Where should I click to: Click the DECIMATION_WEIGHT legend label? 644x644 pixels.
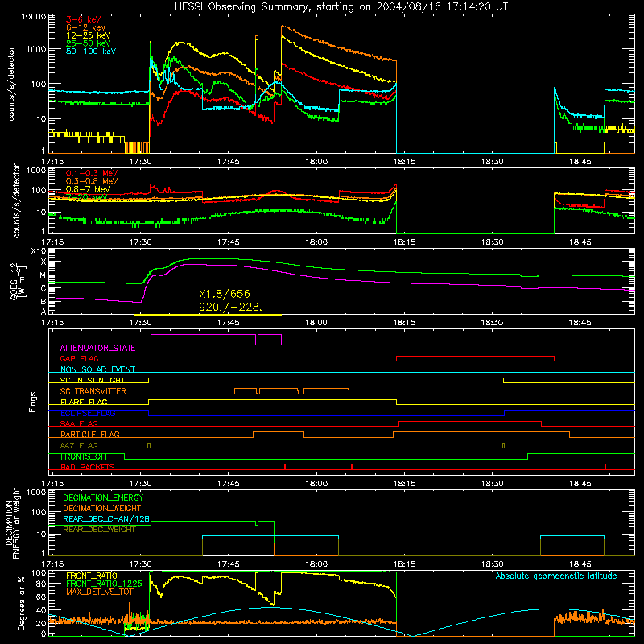102,509
